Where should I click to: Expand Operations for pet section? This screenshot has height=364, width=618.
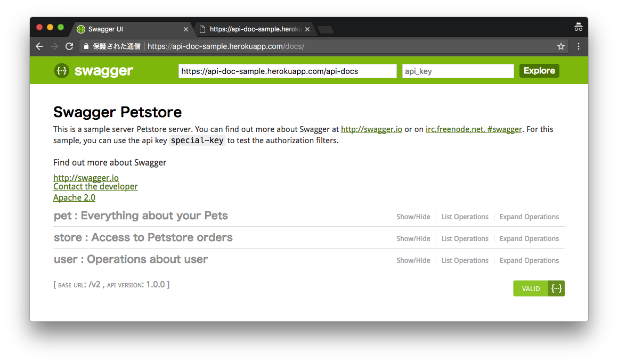point(529,217)
